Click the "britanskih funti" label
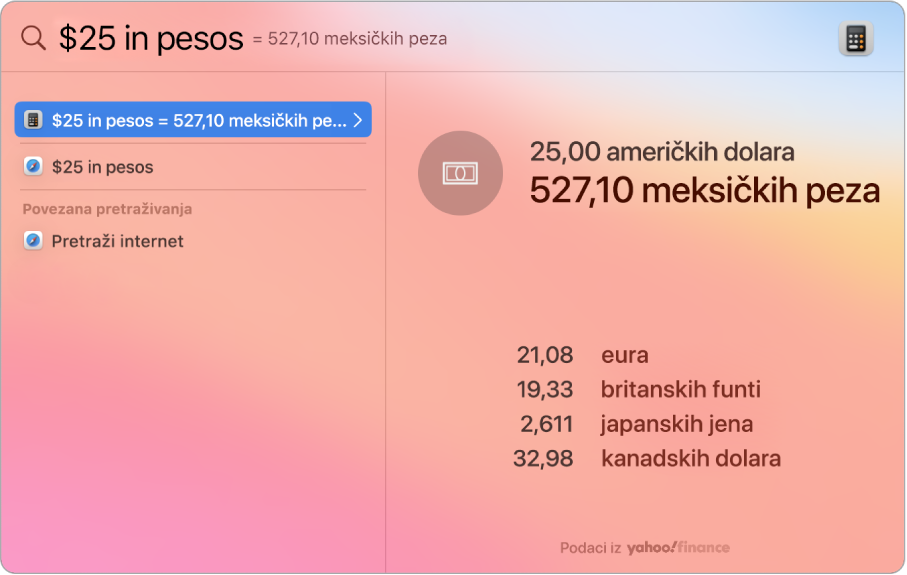907x575 pixels. [x=680, y=389]
